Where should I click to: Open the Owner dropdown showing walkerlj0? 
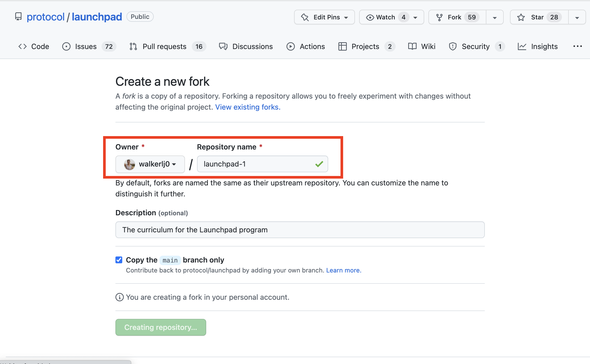tap(150, 164)
